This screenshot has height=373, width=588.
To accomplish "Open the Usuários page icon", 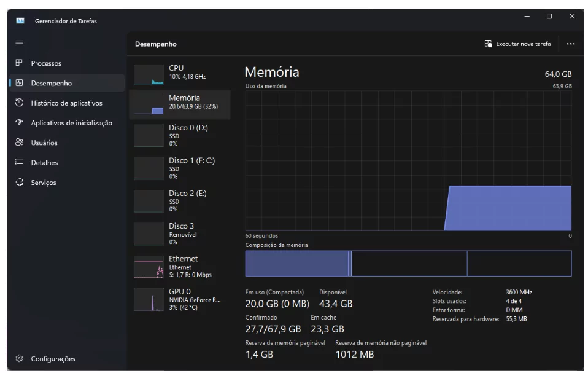I will click(x=19, y=143).
